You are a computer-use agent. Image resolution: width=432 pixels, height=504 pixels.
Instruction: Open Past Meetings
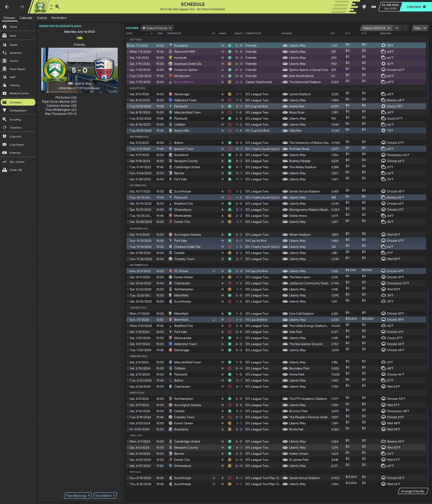pyautogui.click(x=78, y=495)
